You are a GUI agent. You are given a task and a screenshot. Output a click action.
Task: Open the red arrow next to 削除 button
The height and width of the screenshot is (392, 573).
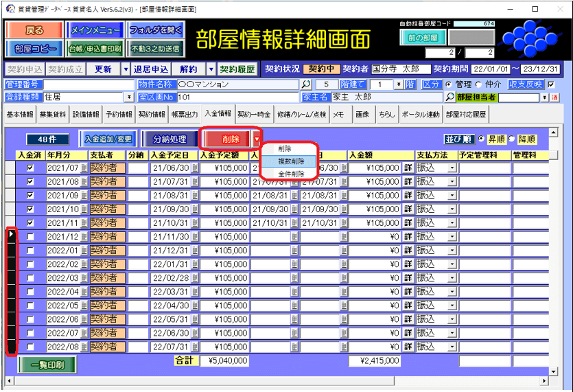pyautogui.click(x=257, y=138)
